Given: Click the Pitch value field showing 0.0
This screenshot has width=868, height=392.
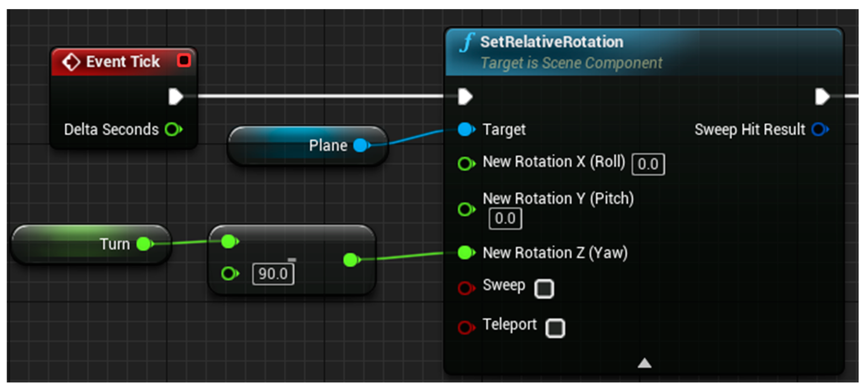Looking at the screenshot, I should 505,219.
